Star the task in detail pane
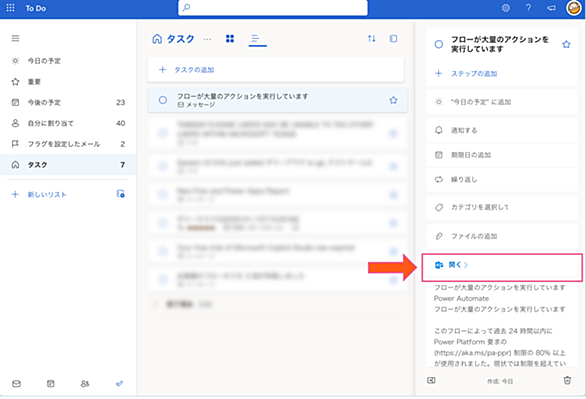Image resolution: width=586 pixels, height=399 pixels. pos(566,44)
